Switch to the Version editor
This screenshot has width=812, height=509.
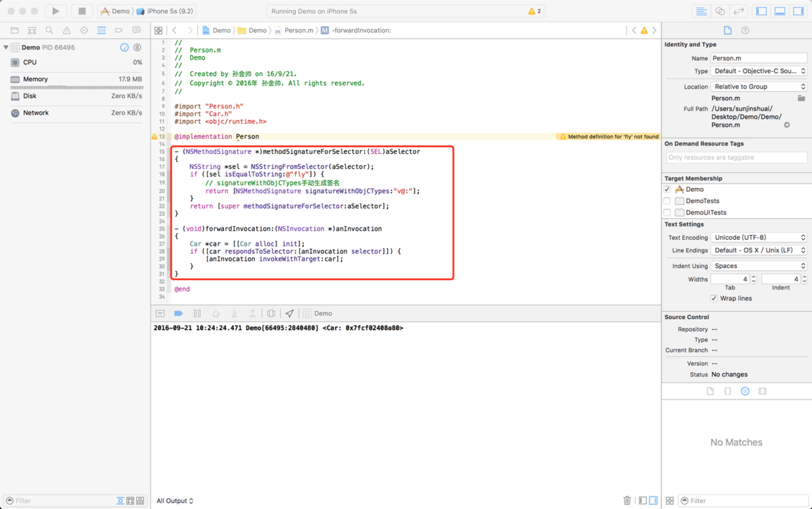[x=739, y=11]
